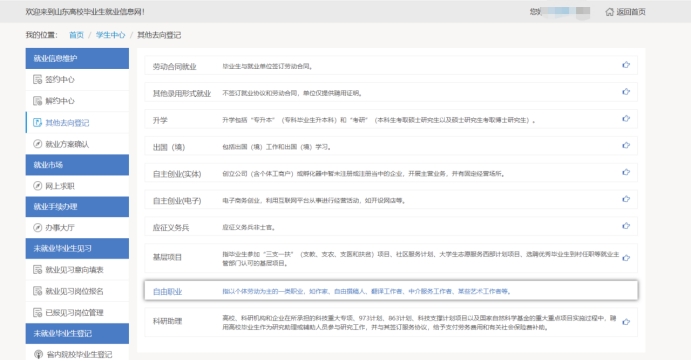Viewport: 691px width, 361px height.
Task: Click the 未就业毕业生登记 sidebar header
Action: (x=77, y=333)
